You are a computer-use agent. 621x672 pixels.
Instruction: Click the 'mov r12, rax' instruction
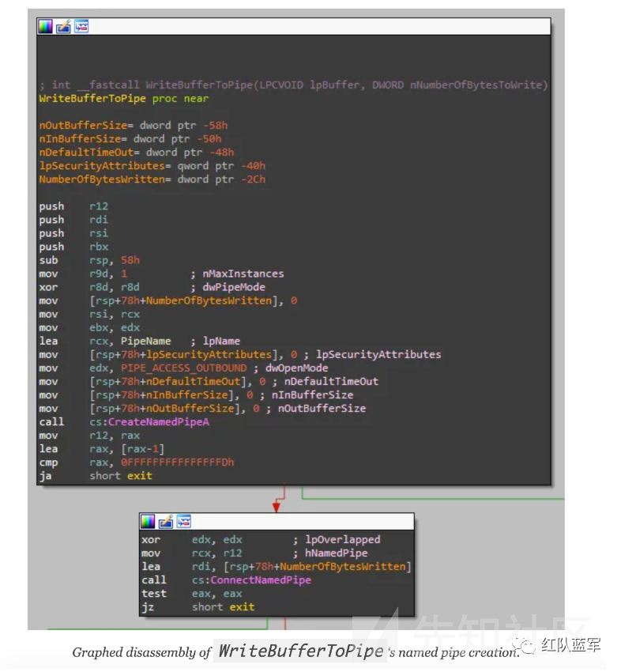[89, 436]
